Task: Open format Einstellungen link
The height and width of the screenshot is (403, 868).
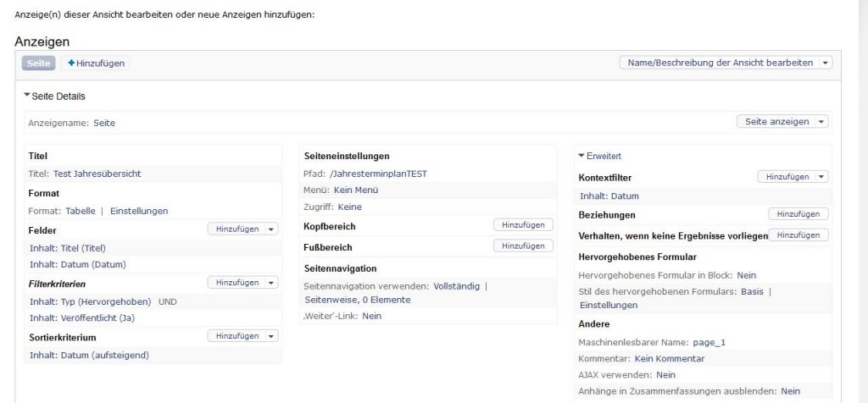Action: pos(139,211)
